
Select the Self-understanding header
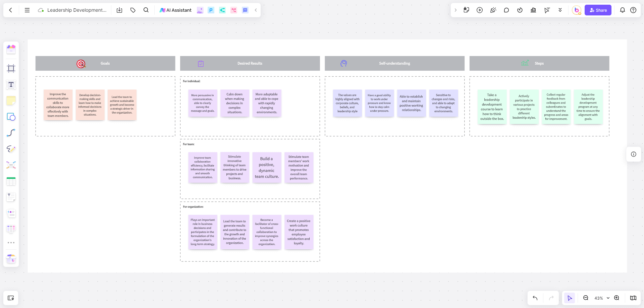click(394, 63)
